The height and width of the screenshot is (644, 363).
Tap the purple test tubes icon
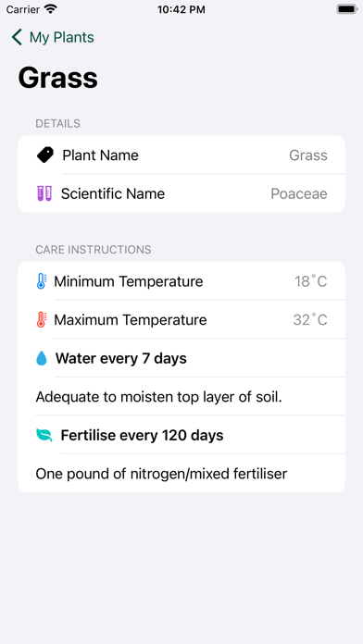(44, 193)
